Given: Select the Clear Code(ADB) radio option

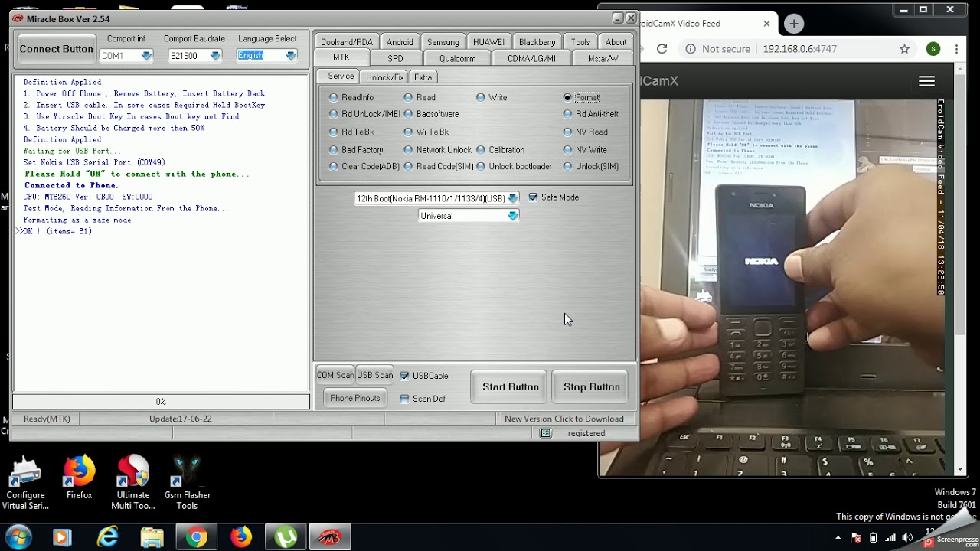Looking at the screenshot, I should pos(364,166).
